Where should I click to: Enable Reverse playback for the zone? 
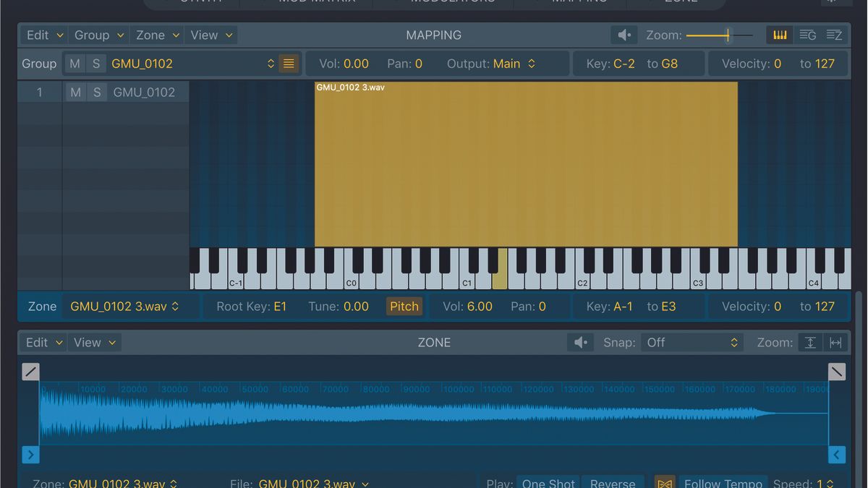[x=612, y=483]
